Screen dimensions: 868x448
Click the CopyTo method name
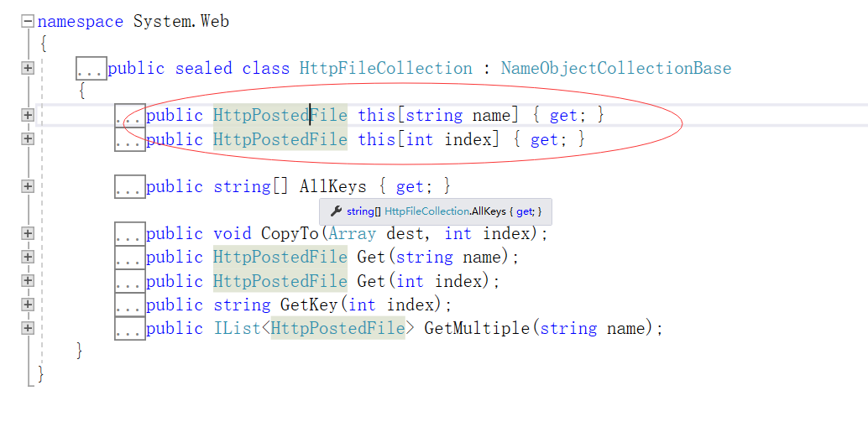tap(290, 233)
